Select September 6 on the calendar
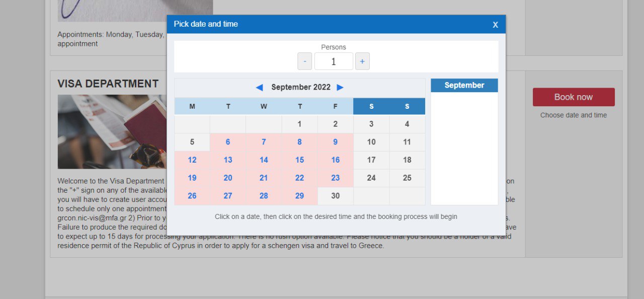644x299 pixels. [x=228, y=142]
